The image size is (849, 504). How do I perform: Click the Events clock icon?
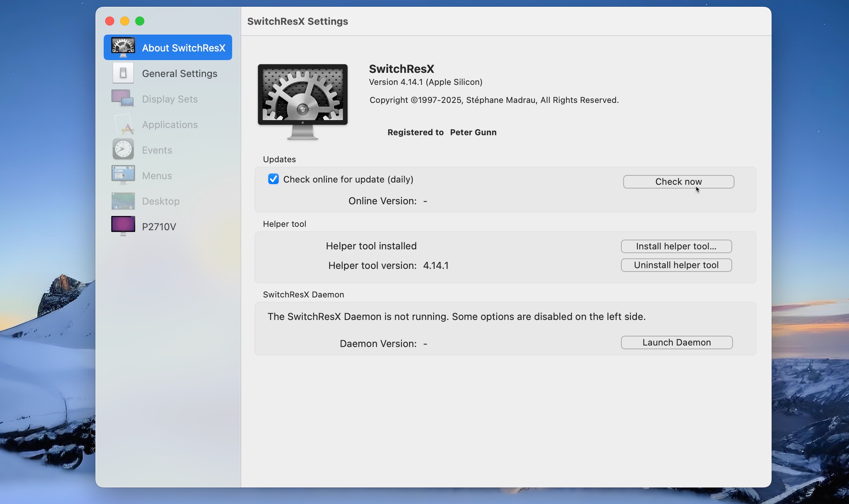tap(123, 149)
